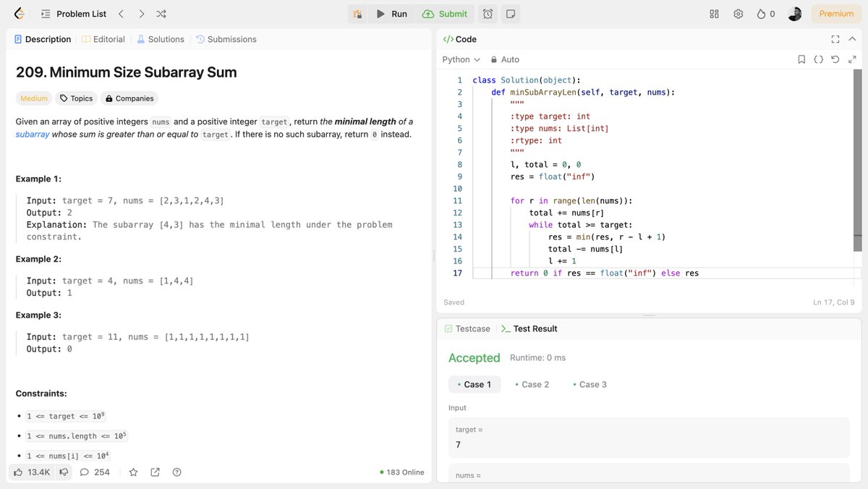This screenshot has height=489, width=868.
Task: Open the Problem List panel
Action: pyautogui.click(x=74, y=14)
